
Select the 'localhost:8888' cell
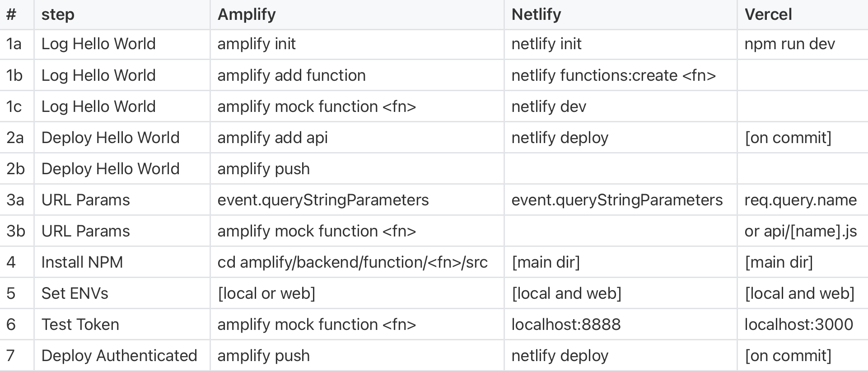click(566, 325)
